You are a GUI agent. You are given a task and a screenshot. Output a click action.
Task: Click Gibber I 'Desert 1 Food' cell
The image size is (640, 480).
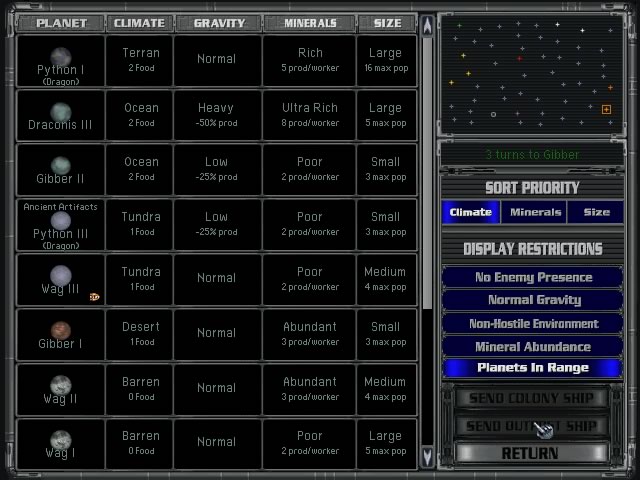point(139,334)
